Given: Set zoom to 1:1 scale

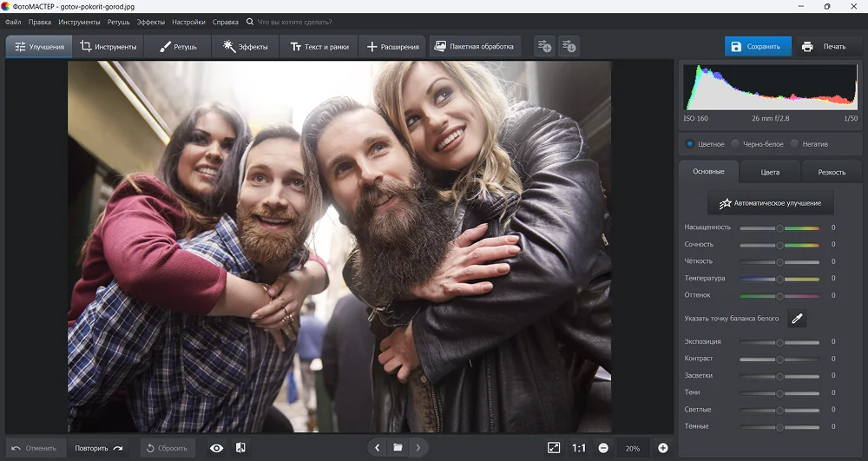Looking at the screenshot, I should 579,448.
